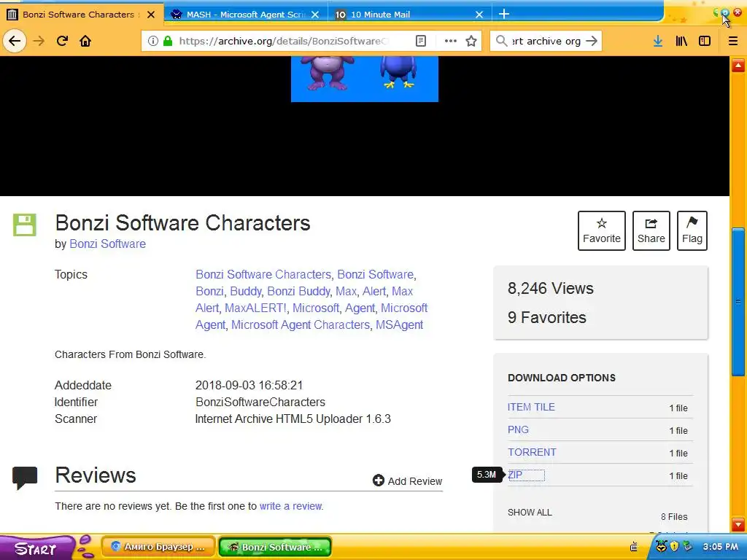Switch to Амиго Браузер taskbar window

(158, 547)
